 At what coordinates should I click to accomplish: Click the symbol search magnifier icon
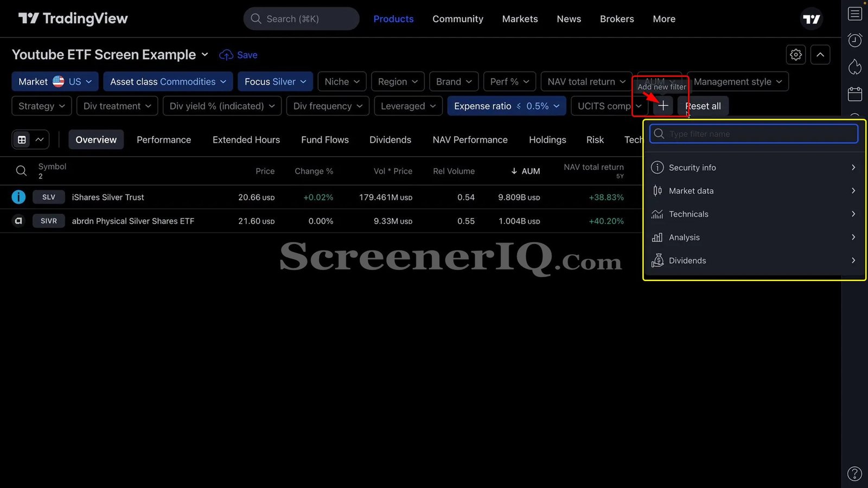coord(21,171)
